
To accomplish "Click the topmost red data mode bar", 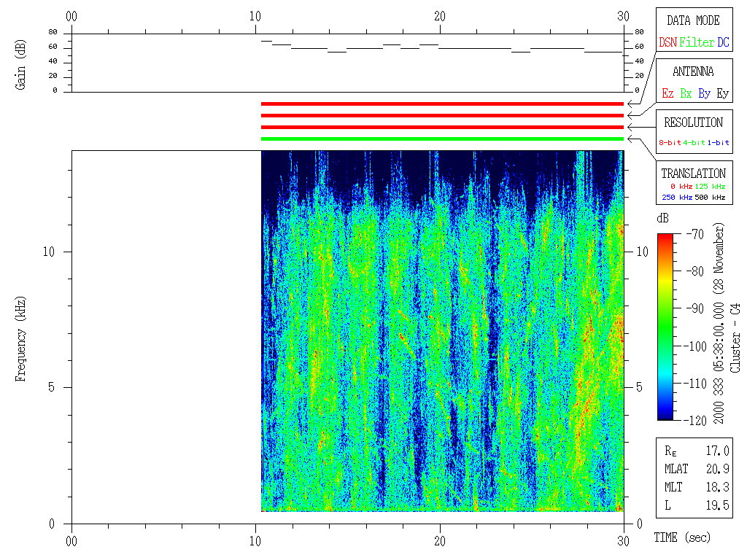I will [442, 104].
